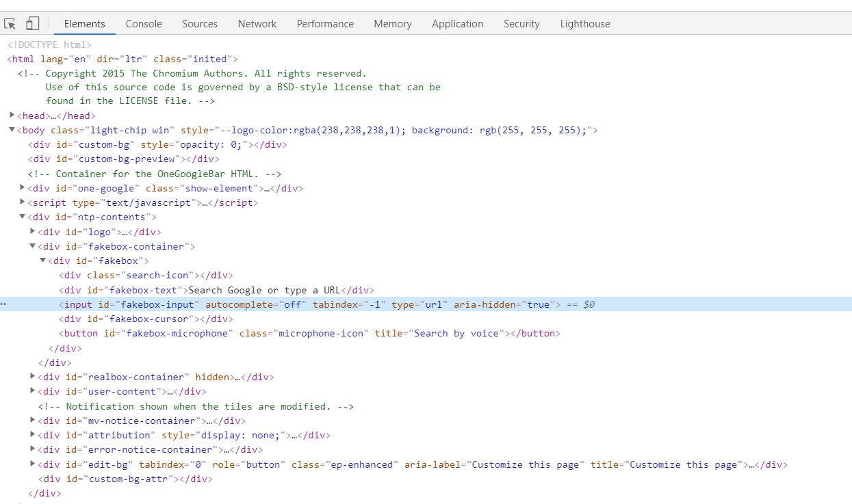Click the "ep-enhanced" class value
The image size is (852, 504).
[x=362, y=464]
